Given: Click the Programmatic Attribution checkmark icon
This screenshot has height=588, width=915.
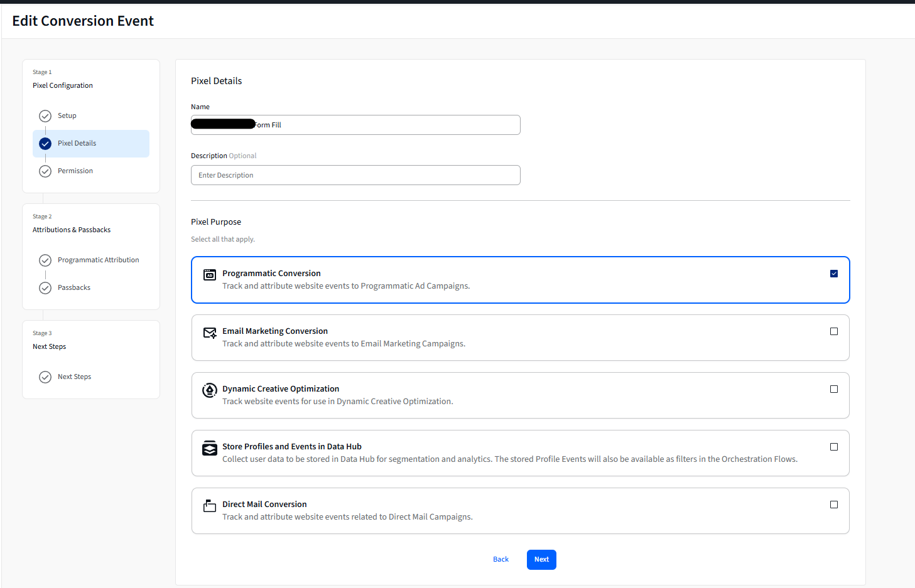Looking at the screenshot, I should click(45, 260).
